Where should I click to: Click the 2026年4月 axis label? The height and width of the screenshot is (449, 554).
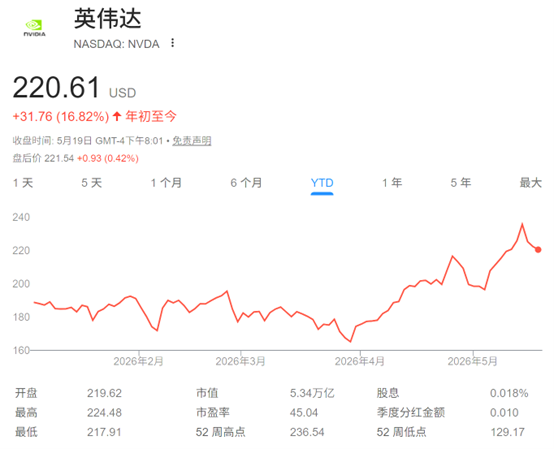[x=360, y=361]
